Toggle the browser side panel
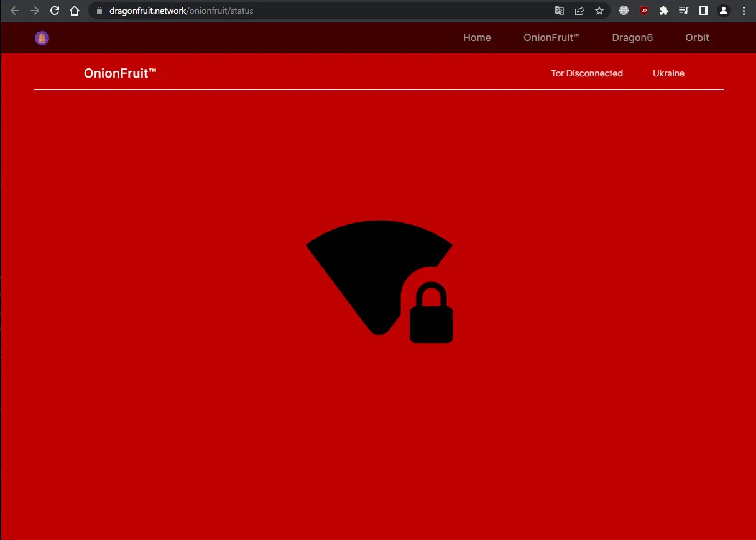The image size is (756, 540). click(x=704, y=11)
